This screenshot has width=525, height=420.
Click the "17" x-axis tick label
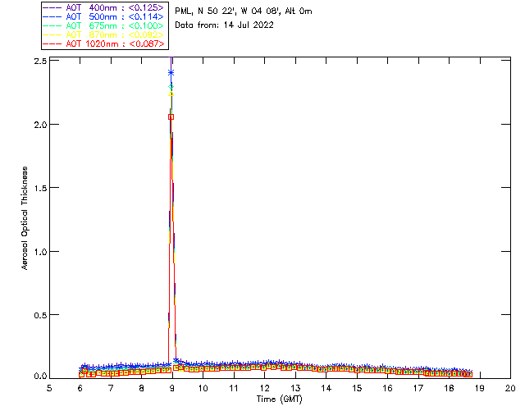(x=418, y=389)
